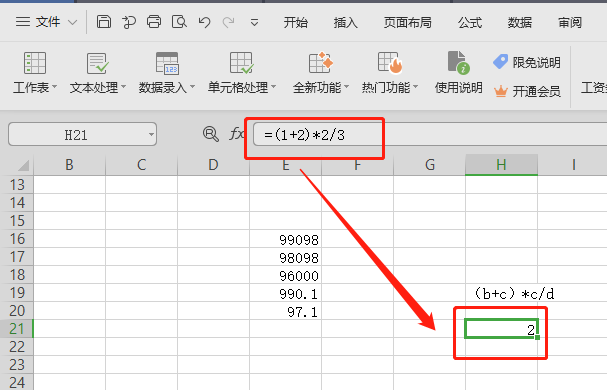Select column C header
This screenshot has height=390, width=607.
click(x=141, y=165)
